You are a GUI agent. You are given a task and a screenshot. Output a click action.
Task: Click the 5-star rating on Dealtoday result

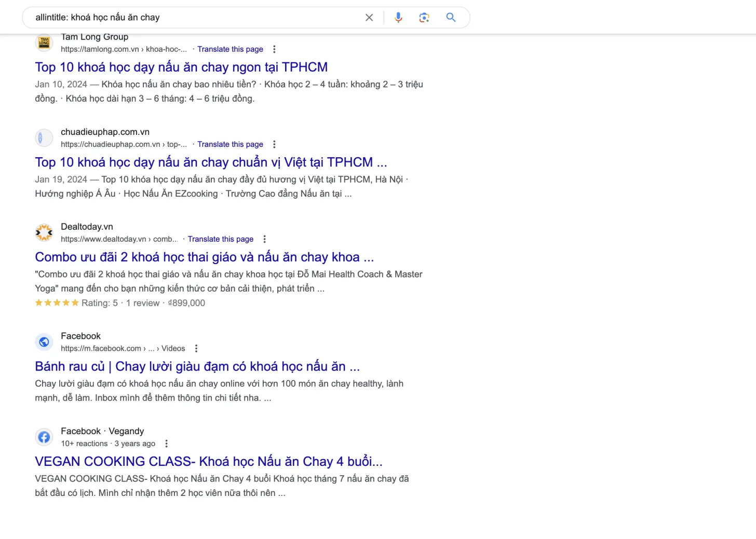coord(57,302)
